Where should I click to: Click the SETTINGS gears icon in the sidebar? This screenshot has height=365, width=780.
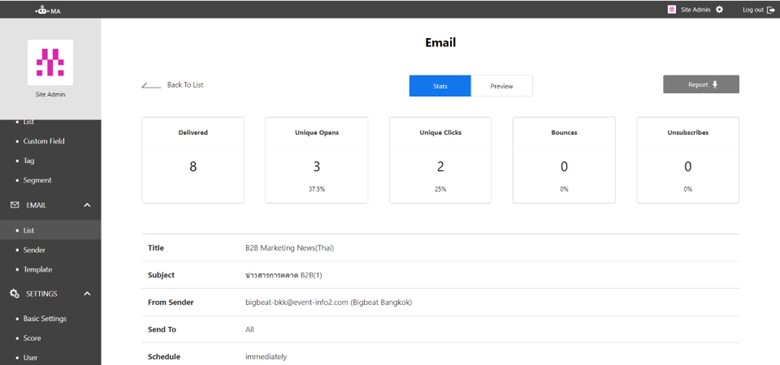pyautogui.click(x=15, y=294)
